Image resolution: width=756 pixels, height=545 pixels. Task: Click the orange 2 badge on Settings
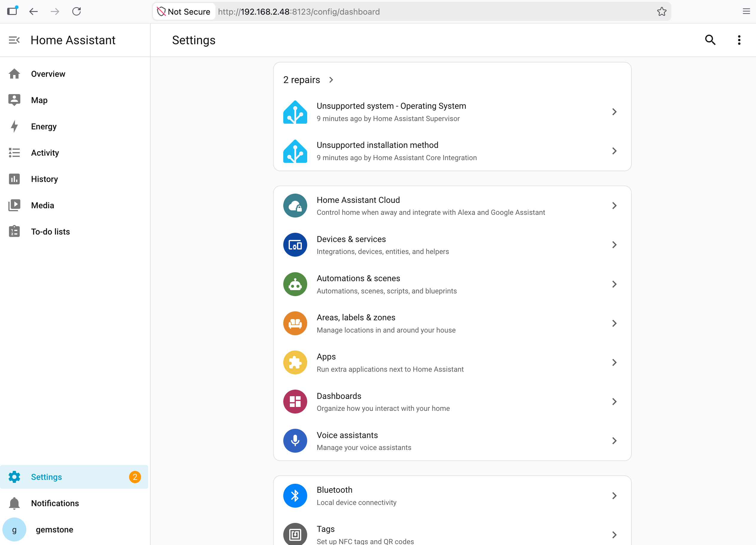[135, 477]
